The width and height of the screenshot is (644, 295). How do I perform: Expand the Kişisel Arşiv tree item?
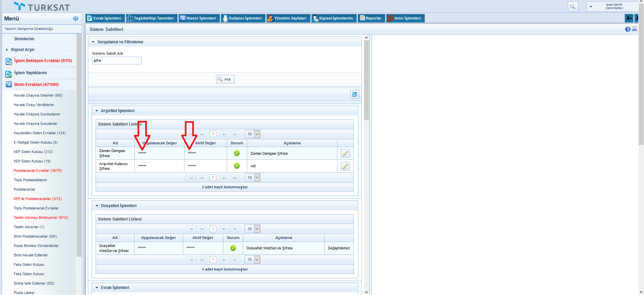click(7, 50)
